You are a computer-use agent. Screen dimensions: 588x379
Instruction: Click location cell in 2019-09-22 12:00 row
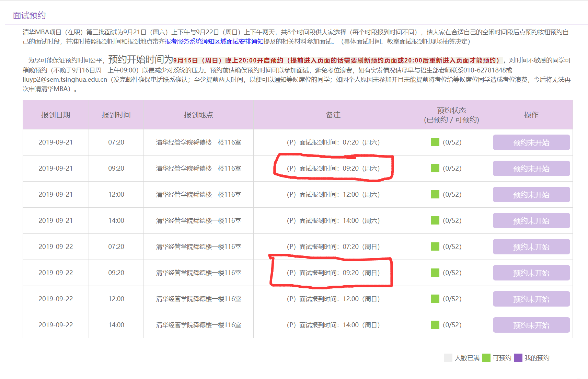pyautogui.click(x=198, y=299)
